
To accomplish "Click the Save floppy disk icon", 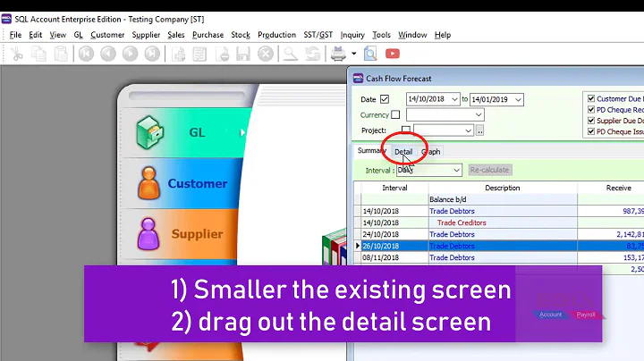I will tap(243, 54).
